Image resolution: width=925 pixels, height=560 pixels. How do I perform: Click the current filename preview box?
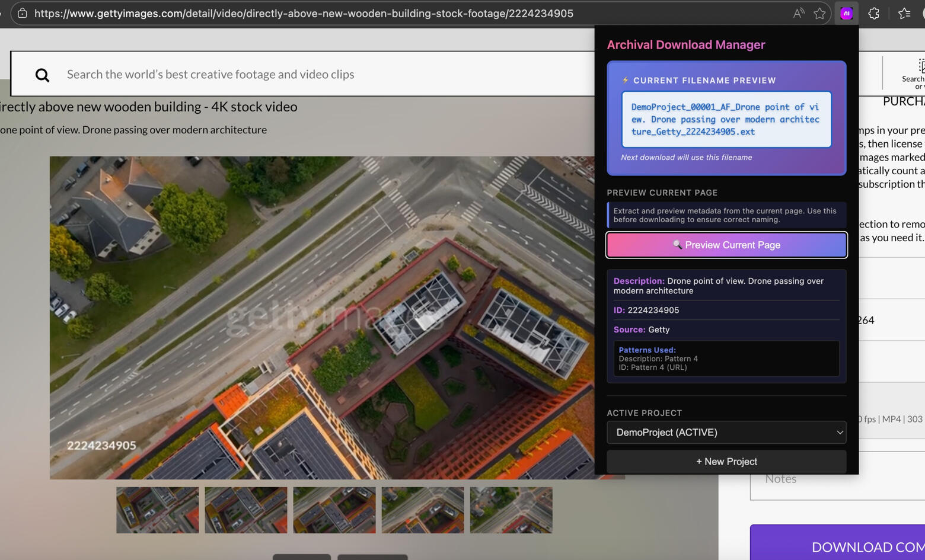point(726,119)
